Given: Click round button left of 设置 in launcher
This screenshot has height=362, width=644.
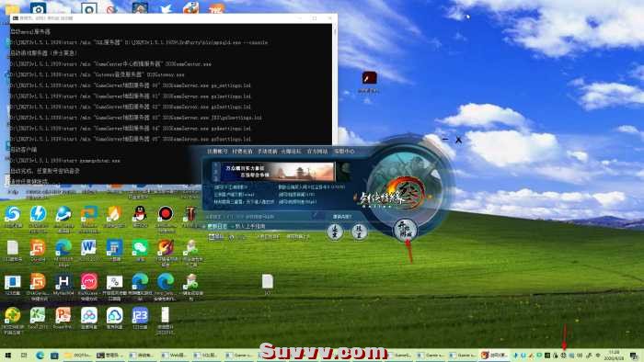Looking at the screenshot, I should tap(335, 232).
